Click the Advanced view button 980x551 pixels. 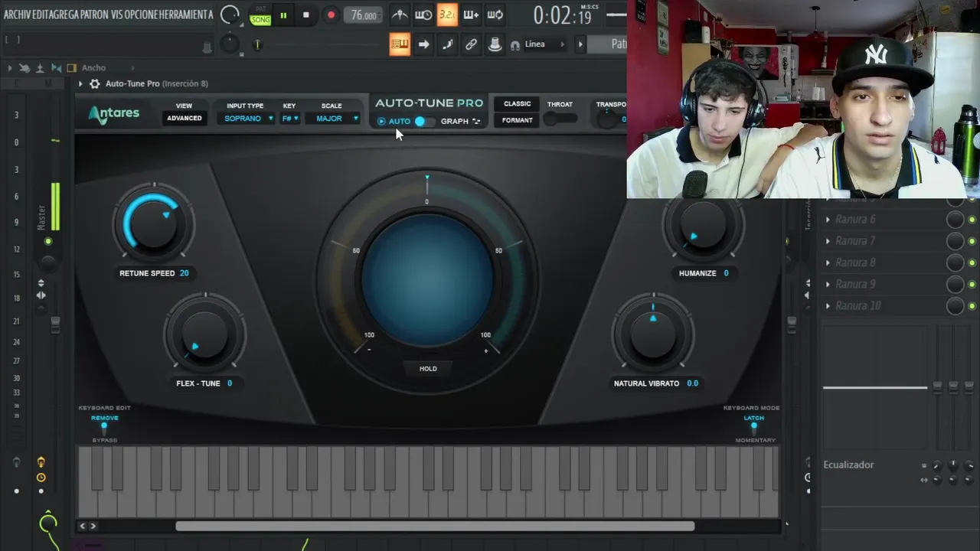coord(185,118)
